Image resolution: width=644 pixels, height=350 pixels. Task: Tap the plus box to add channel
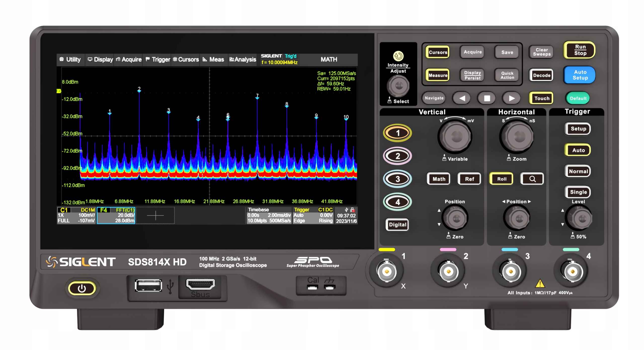(x=155, y=216)
